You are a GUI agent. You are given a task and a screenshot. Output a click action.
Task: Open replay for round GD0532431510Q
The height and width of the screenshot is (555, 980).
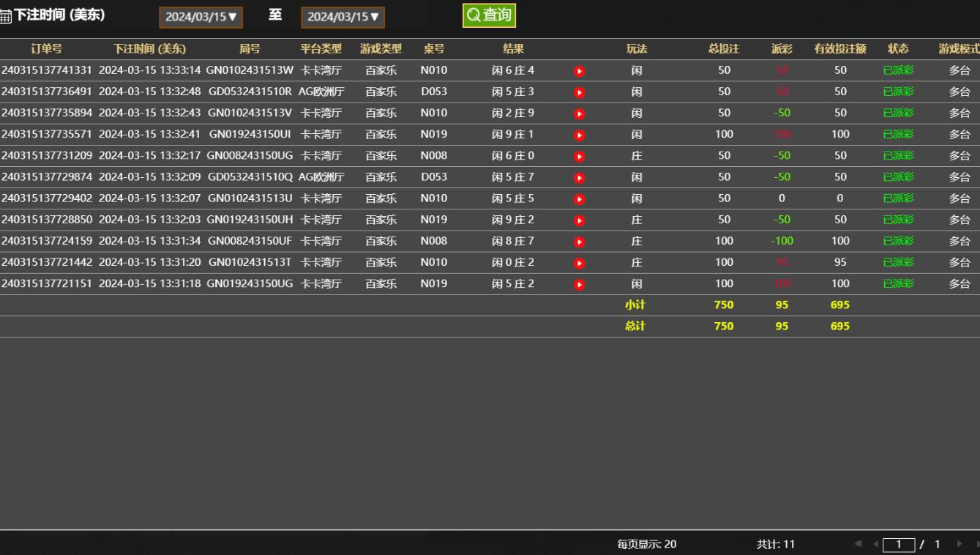pos(579,177)
